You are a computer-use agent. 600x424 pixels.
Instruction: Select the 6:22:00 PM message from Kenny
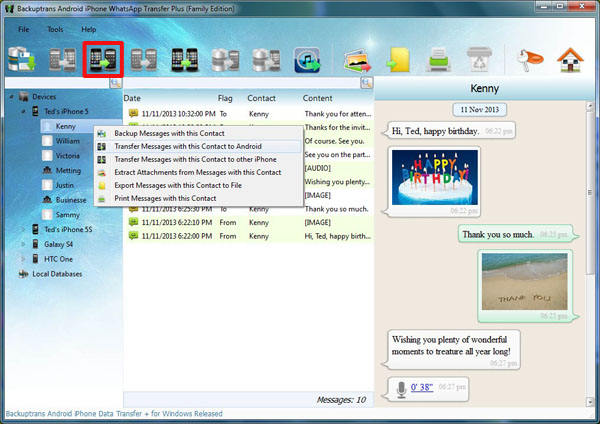pos(249,236)
